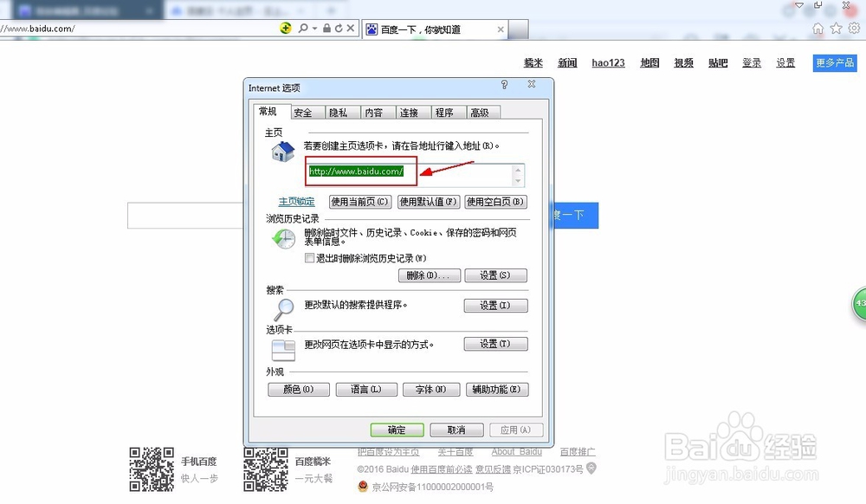
Task: Open the 视频 link
Action: (x=684, y=63)
